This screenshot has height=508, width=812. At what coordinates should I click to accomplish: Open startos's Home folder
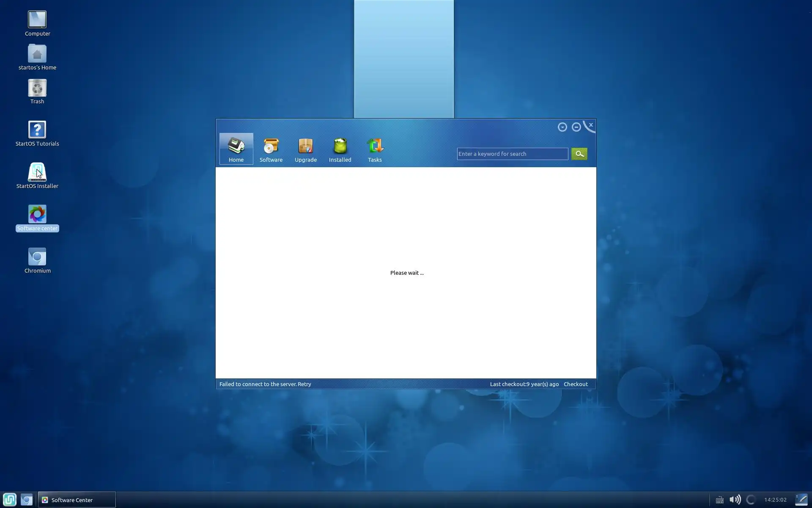click(37, 57)
